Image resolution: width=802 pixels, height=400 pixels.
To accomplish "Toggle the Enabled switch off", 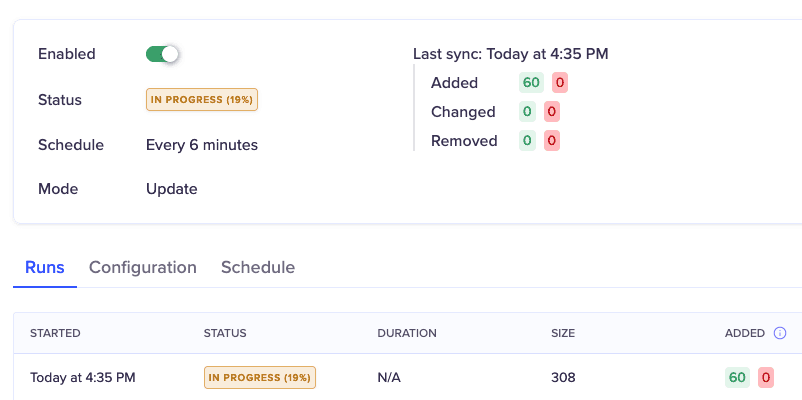I will coord(162,54).
